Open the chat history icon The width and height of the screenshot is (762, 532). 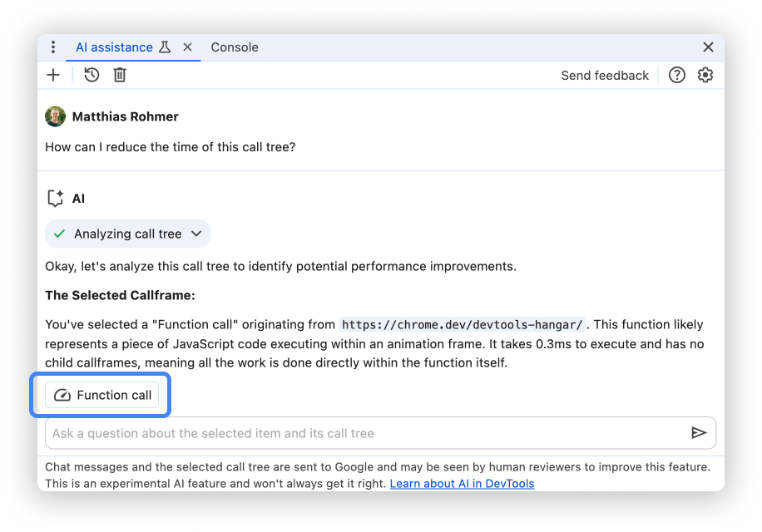pos(90,75)
